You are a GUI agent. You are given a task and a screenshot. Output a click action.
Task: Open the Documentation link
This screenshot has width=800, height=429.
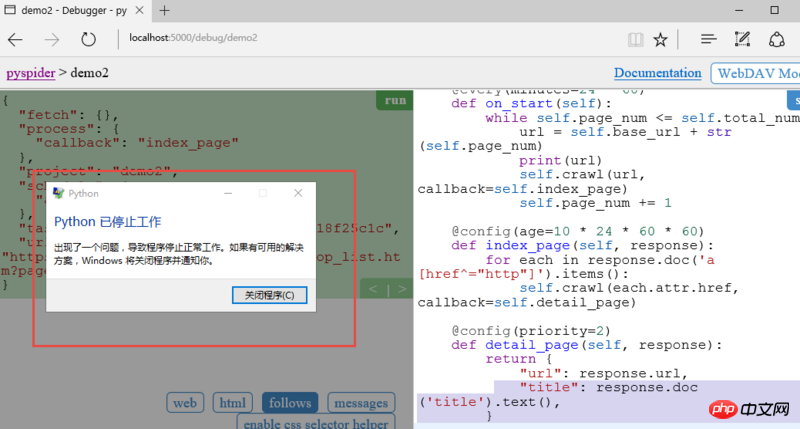pyautogui.click(x=657, y=73)
